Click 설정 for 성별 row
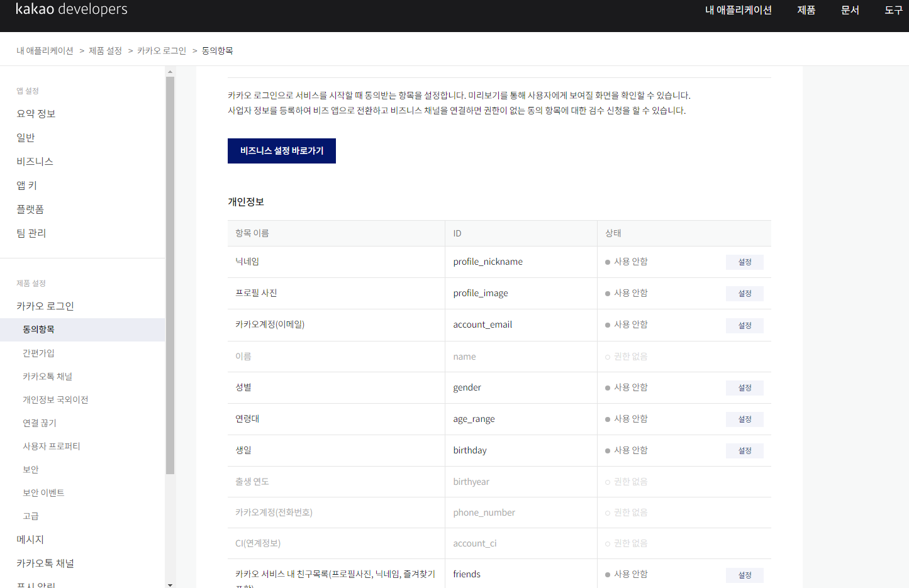Viewport: 909px width, 588px height. (745, 388)
